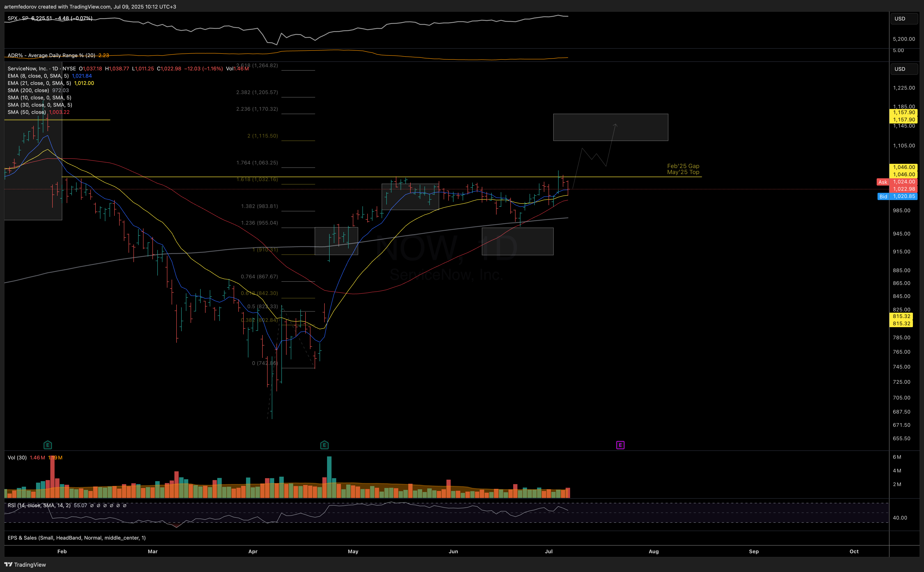Click the purple upcoming earnings E marker
The width and height of the screenshot is (924, 572).
(620, 445)
